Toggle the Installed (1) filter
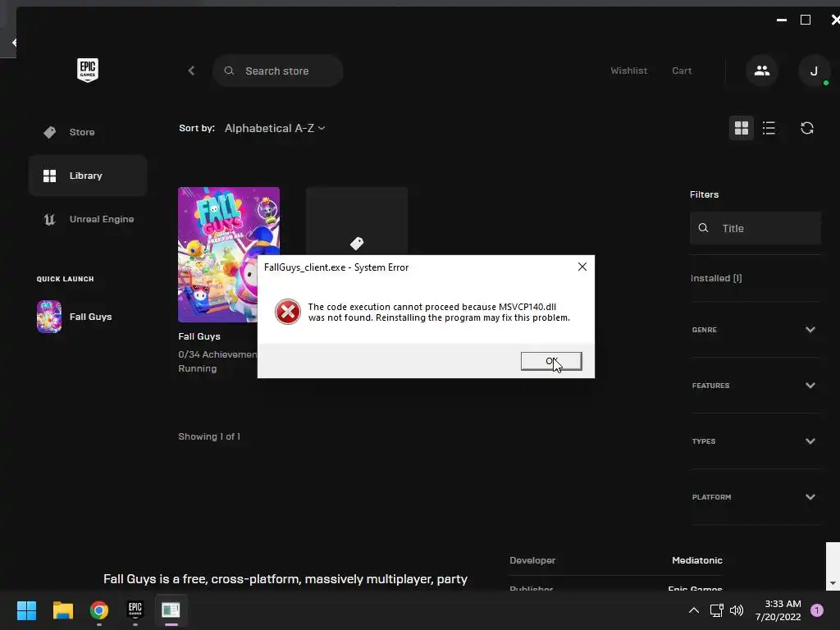Image resolution: width=840 pixels, height=630 pixels. tap(716, 278)
